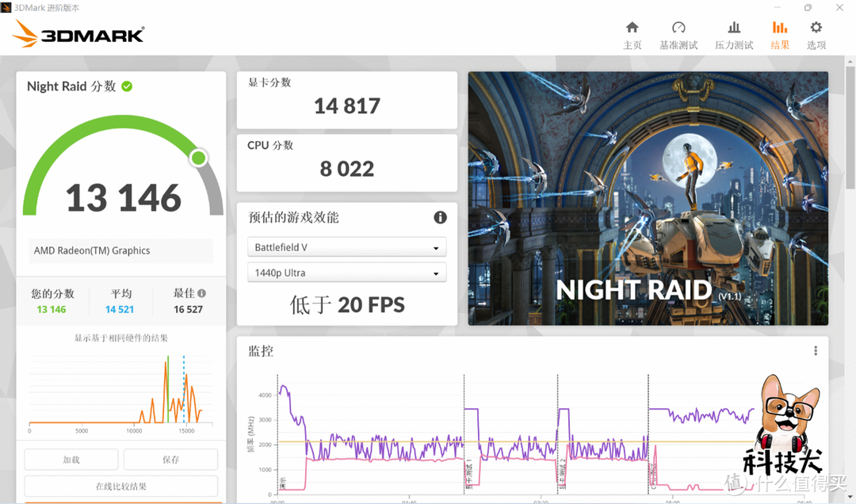Click the 监控 monitoring heading
The image size is (856, 504).
pyautogui.click(x=261, y=351)
